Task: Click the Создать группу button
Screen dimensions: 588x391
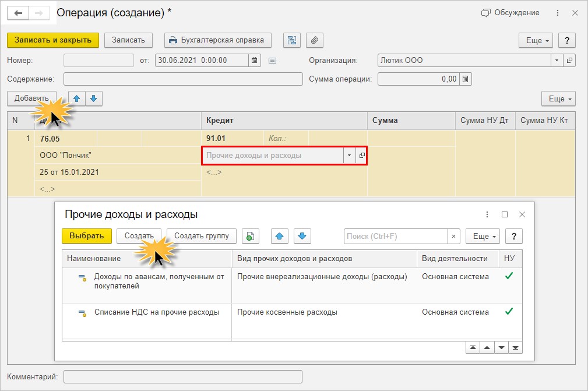Action: [202, 236]
